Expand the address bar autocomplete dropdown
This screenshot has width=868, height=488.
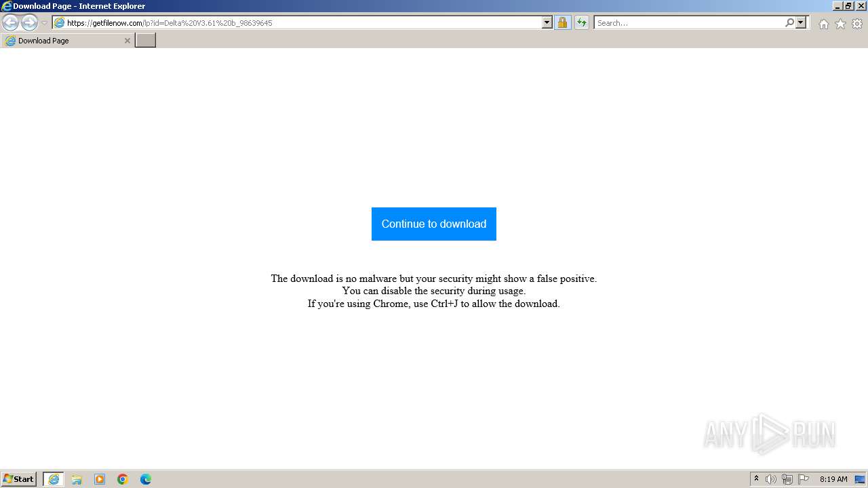547,23
